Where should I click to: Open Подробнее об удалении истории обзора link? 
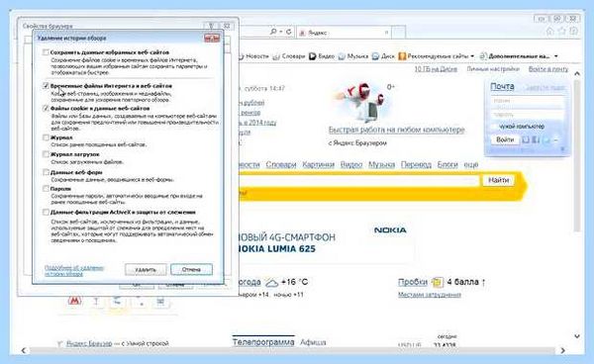[74, 271]
